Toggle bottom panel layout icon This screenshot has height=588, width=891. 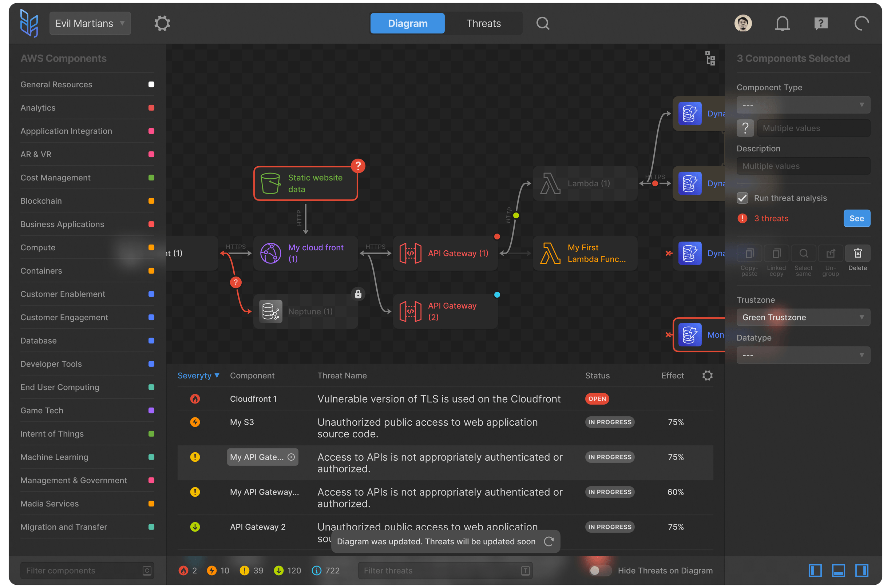click(838, 571)
